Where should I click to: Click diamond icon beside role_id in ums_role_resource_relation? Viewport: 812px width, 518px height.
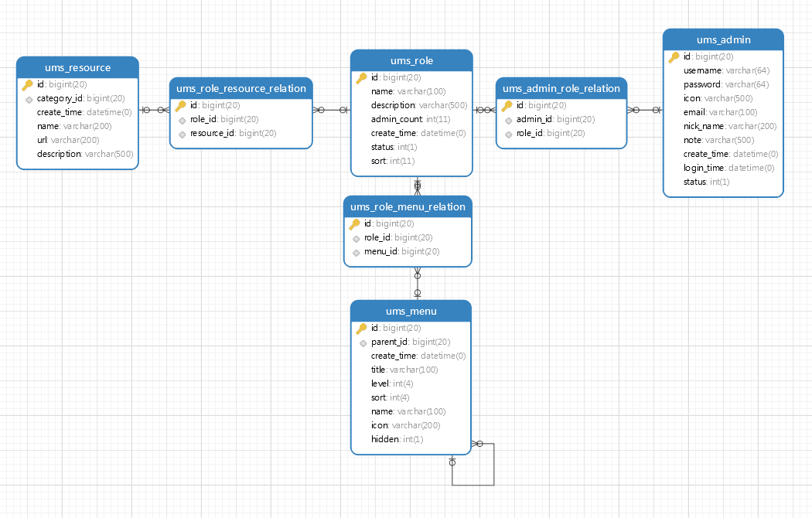(183, 121)
